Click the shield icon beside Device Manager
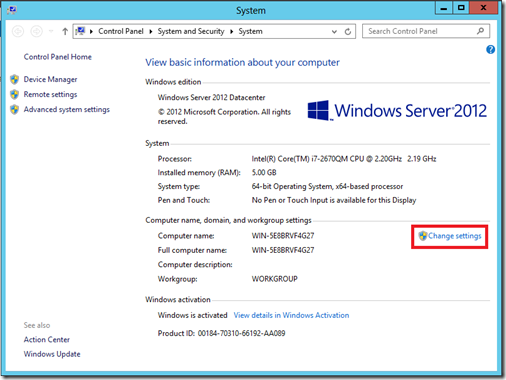The image size is (506, 380). click(14, 79)
